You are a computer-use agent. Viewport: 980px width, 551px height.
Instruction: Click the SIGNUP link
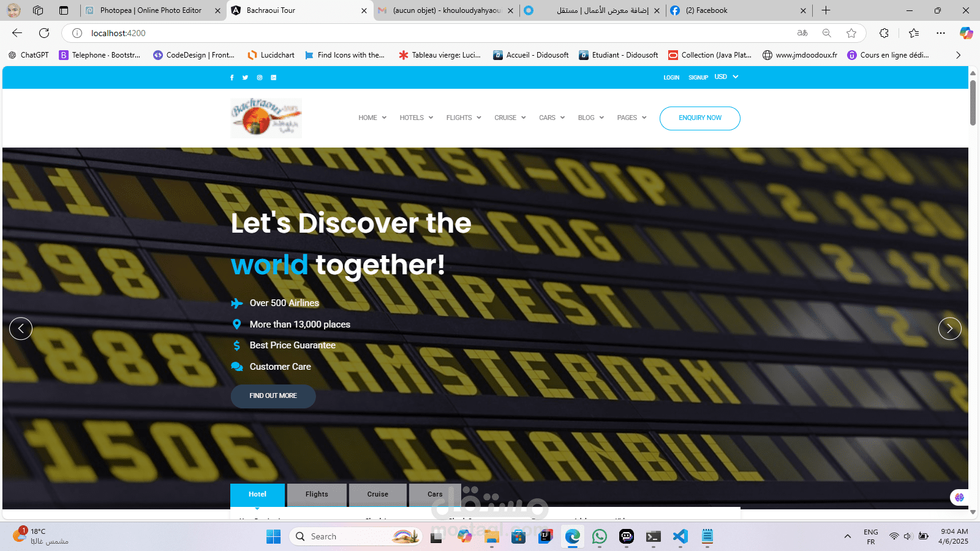point(698,78)
